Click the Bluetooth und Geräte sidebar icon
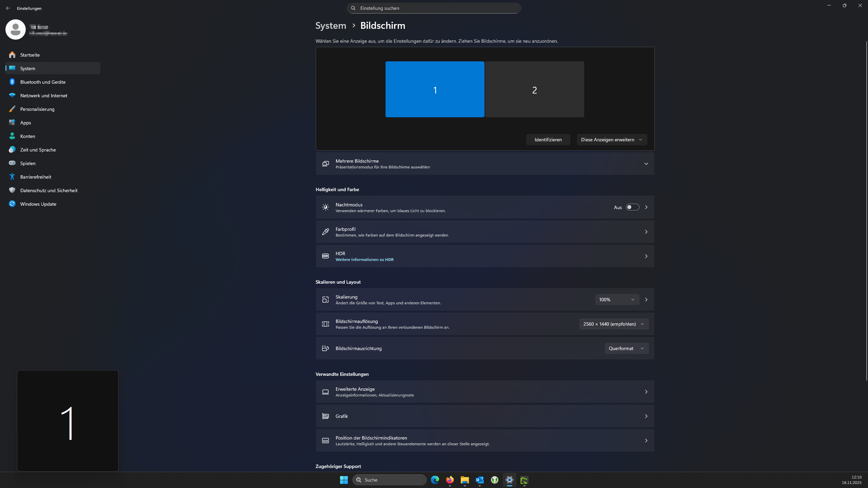This screenshot has height=488, width=868. click(x=12, y=82)
